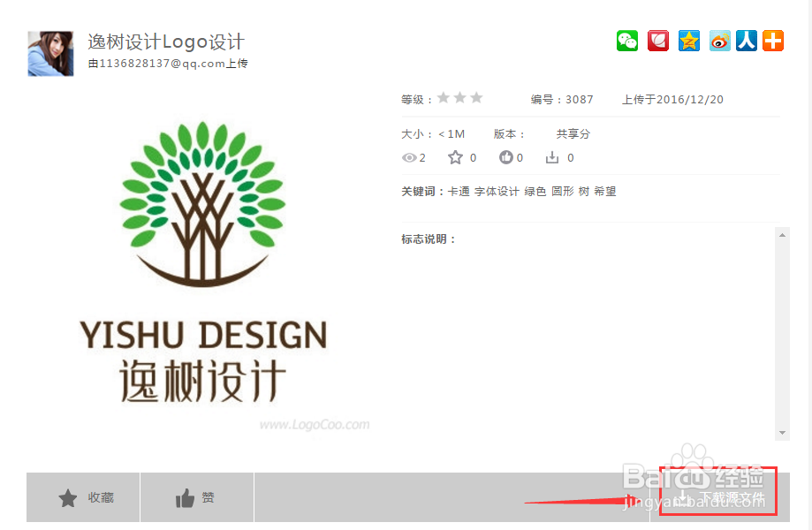Click the eye view-count icon
This screenshot has width=812, height=530.
[x=409, y=158]
